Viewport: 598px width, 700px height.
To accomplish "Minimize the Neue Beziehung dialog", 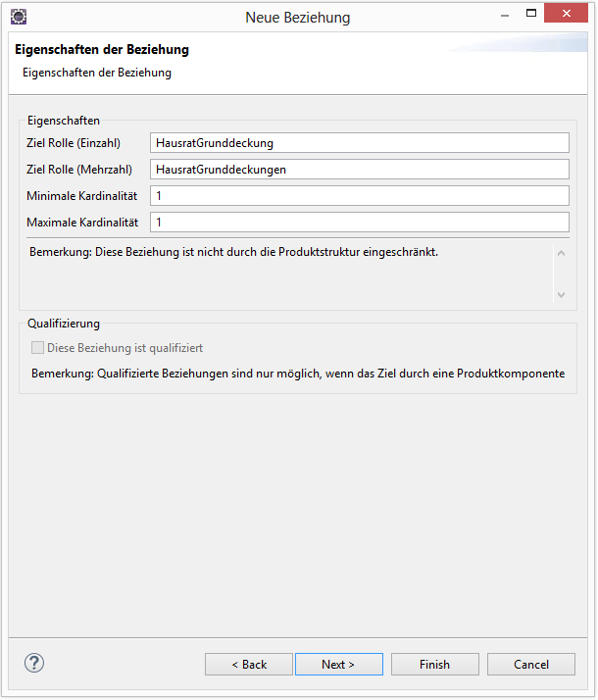I will [503, 16].
